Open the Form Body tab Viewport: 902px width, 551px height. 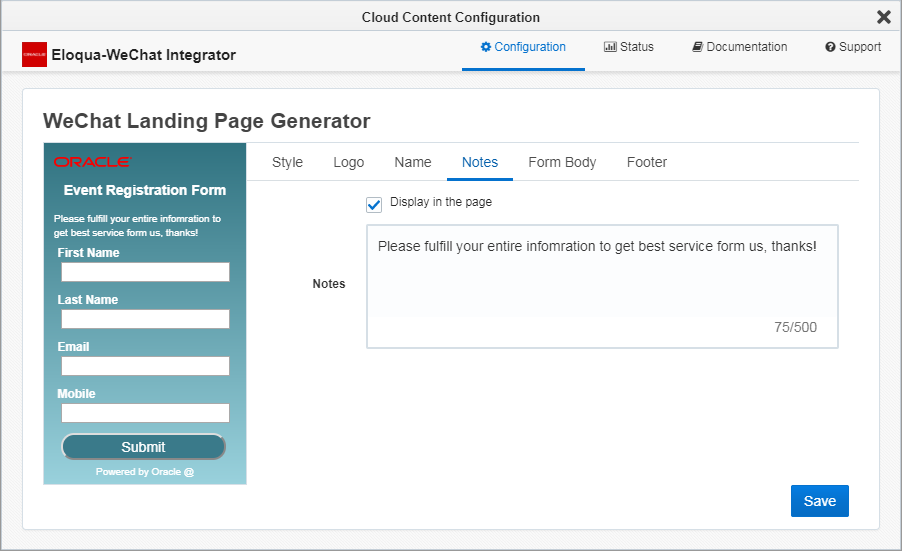coord(562,162)
